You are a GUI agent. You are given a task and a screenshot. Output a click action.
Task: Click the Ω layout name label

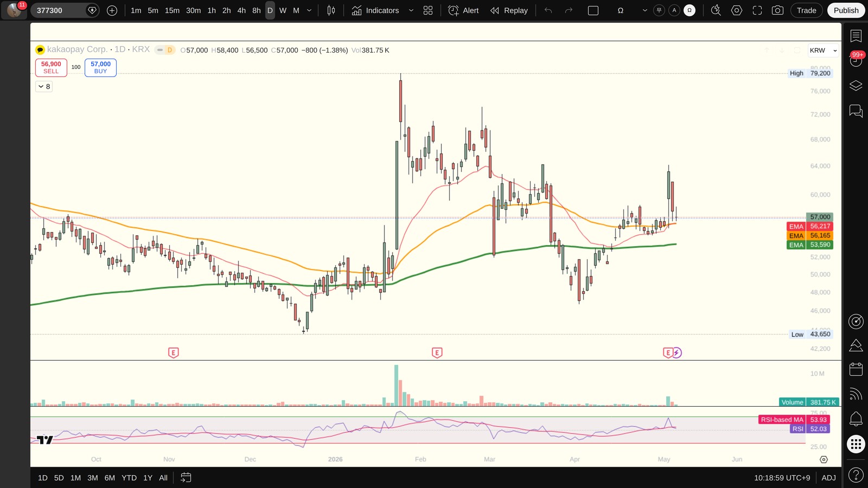(621, 10)
